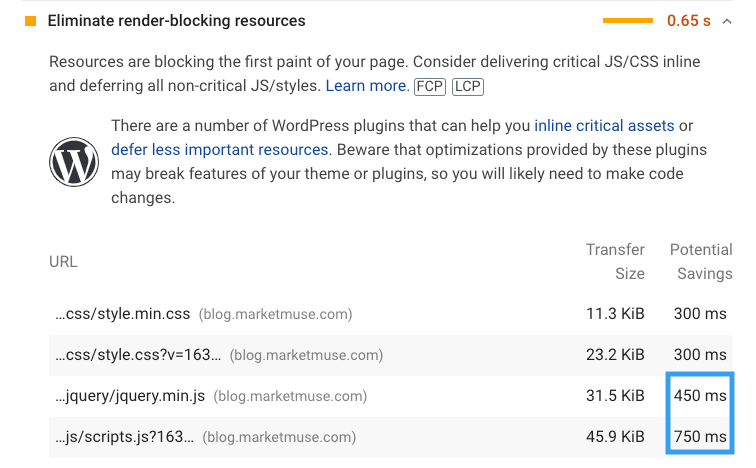Click the Potential Savings column header
The height and width of the screenshot is (468, 756).
701,262
